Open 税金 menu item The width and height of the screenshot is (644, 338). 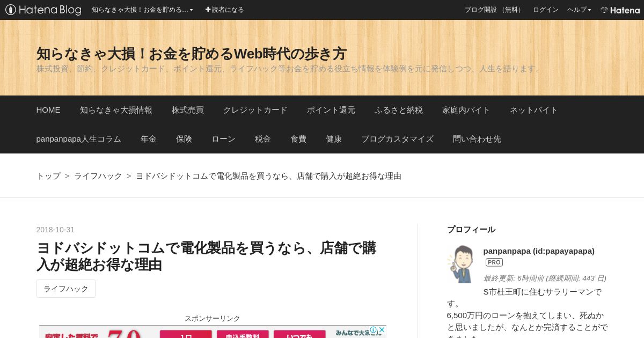coord(263,139)
